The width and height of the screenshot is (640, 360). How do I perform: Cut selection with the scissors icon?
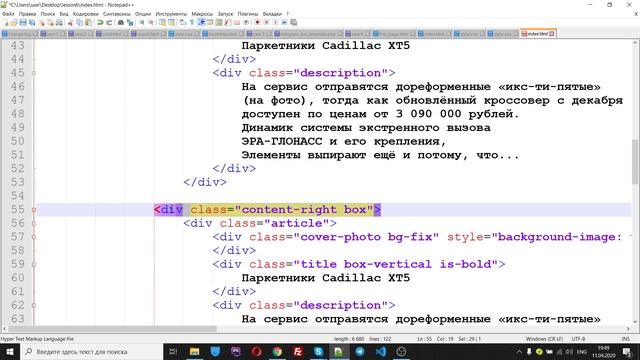point(70,22)
